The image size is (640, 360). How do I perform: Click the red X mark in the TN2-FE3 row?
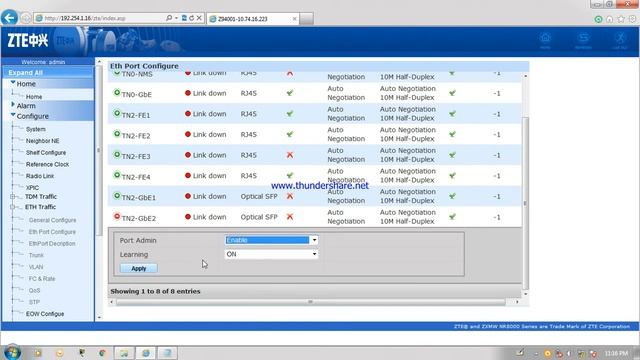point(290,155)
